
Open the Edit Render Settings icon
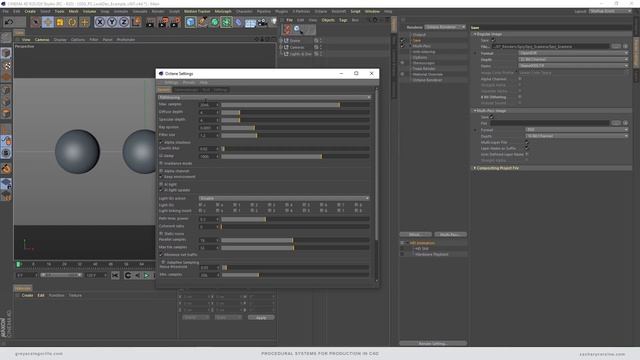click(x=176, y=22)
